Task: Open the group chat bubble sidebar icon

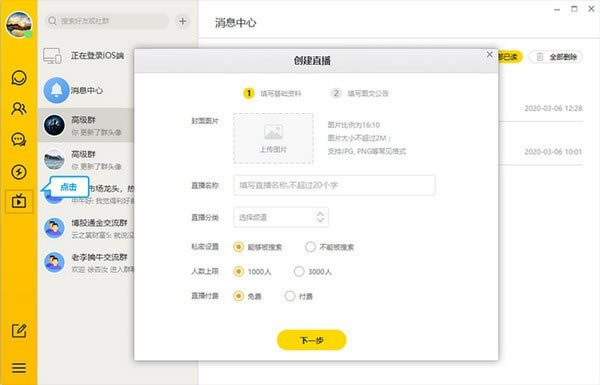Action: click(19, 139)
